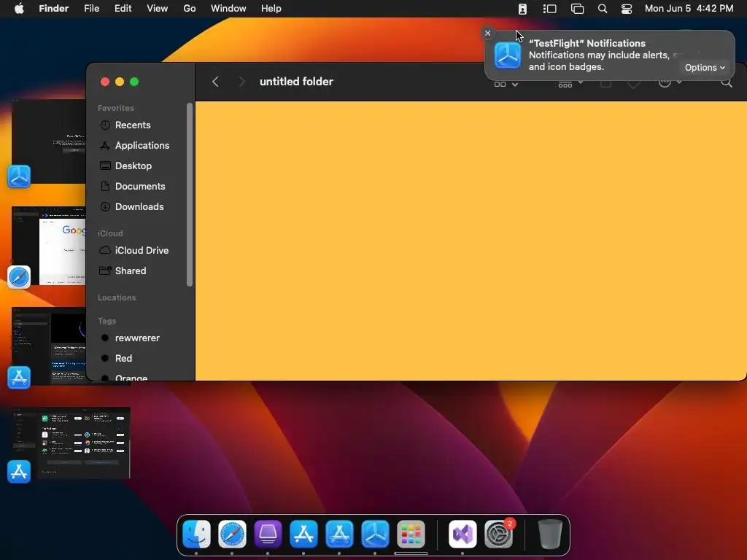Open the Help menu

click(271, 9)
